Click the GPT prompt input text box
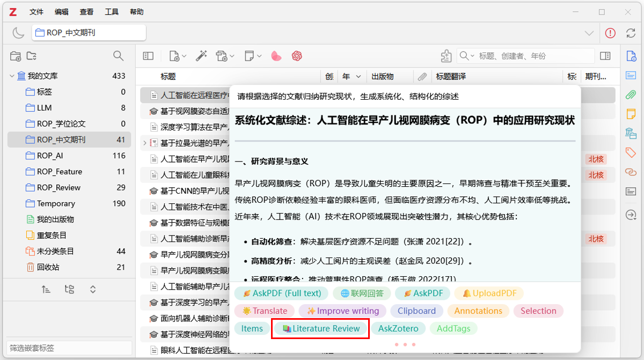The image size is (644, 360). click(x=405, y=97)
